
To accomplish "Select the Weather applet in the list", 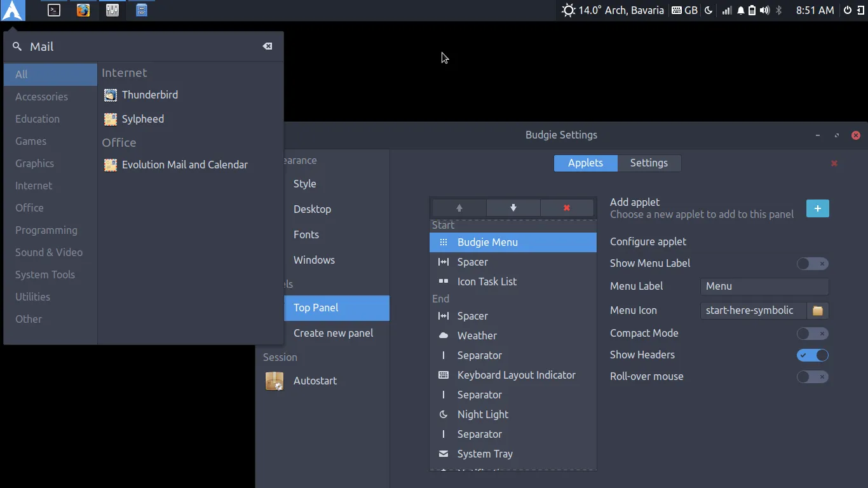I will pos(477,335).
